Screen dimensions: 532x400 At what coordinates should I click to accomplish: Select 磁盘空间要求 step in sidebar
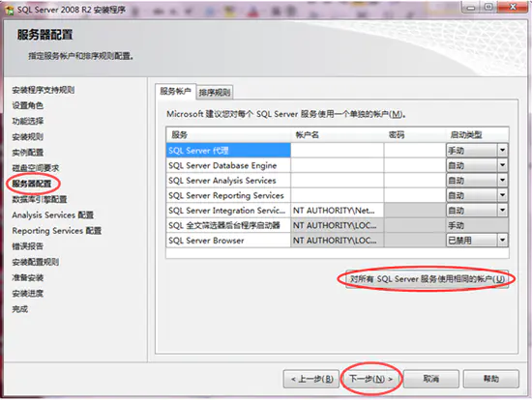tap(35, 168)
